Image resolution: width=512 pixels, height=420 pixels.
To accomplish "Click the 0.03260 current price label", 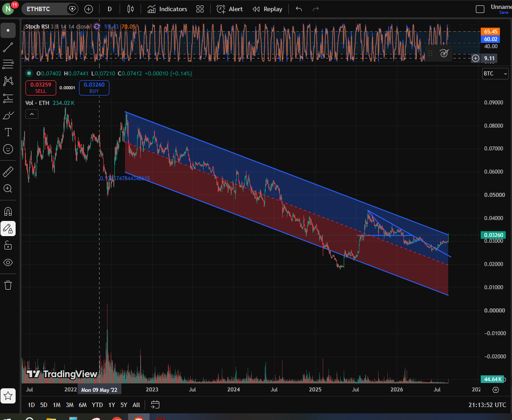I will (493, 235).
